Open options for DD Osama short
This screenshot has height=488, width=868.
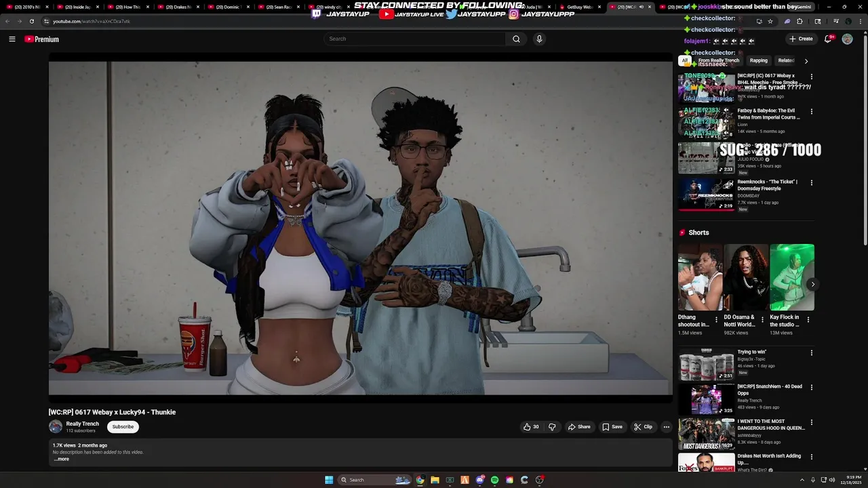coord(762,319)
